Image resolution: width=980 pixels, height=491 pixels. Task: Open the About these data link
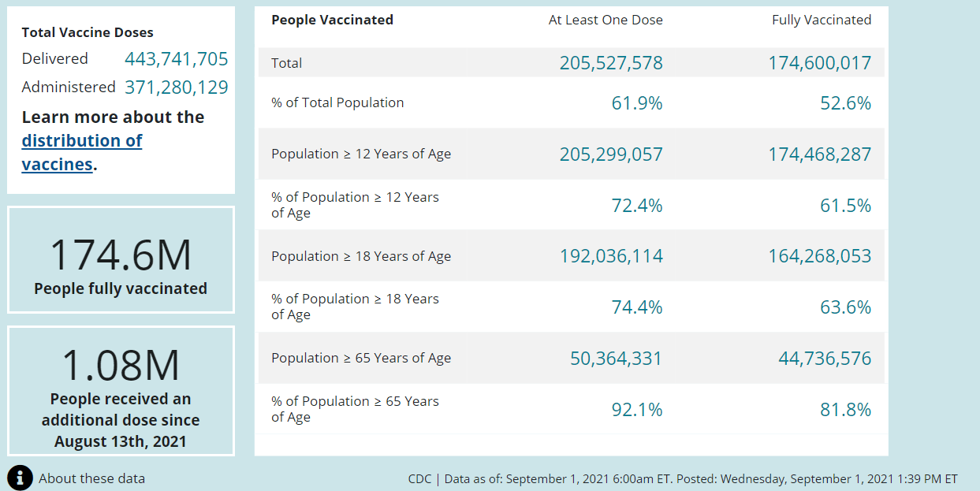point(91,478)
